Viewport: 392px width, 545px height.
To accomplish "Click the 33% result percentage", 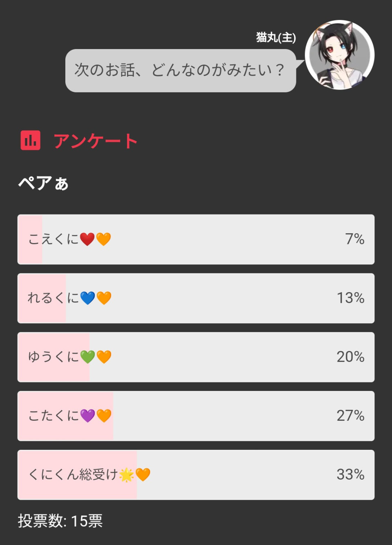I will click(350, 474).
